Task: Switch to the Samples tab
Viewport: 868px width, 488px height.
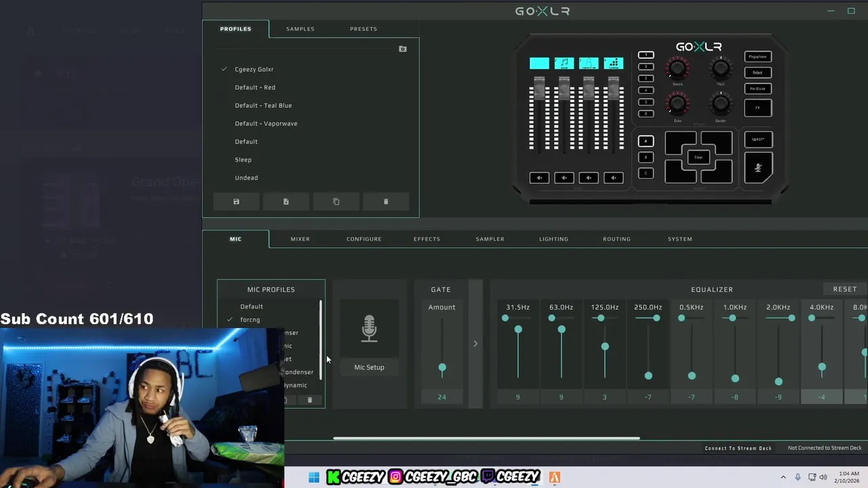Action: [300, 28]
